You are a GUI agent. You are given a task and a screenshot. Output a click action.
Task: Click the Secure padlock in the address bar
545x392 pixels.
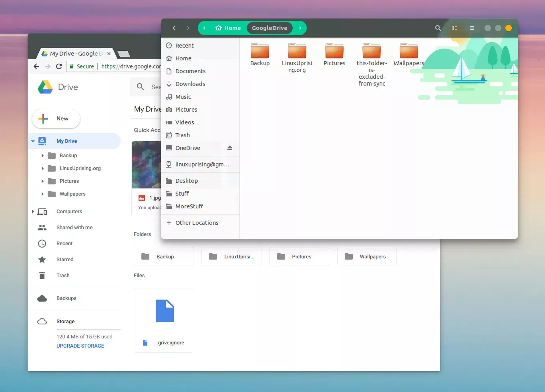click(x=72, y=66)
